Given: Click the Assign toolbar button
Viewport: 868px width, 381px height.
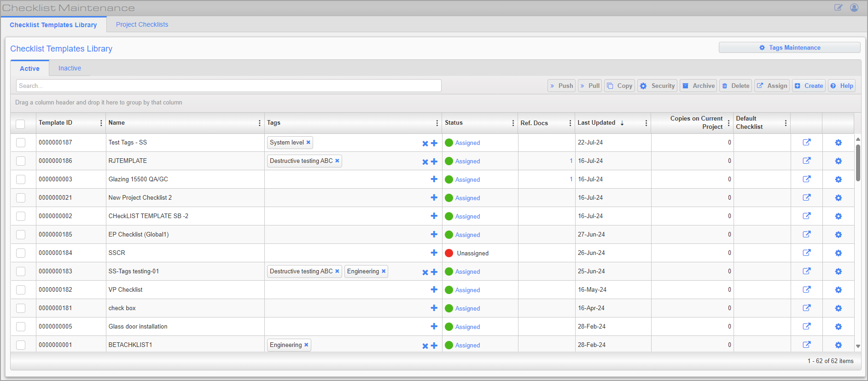Looking at the screenshot, I should point(772,86).
